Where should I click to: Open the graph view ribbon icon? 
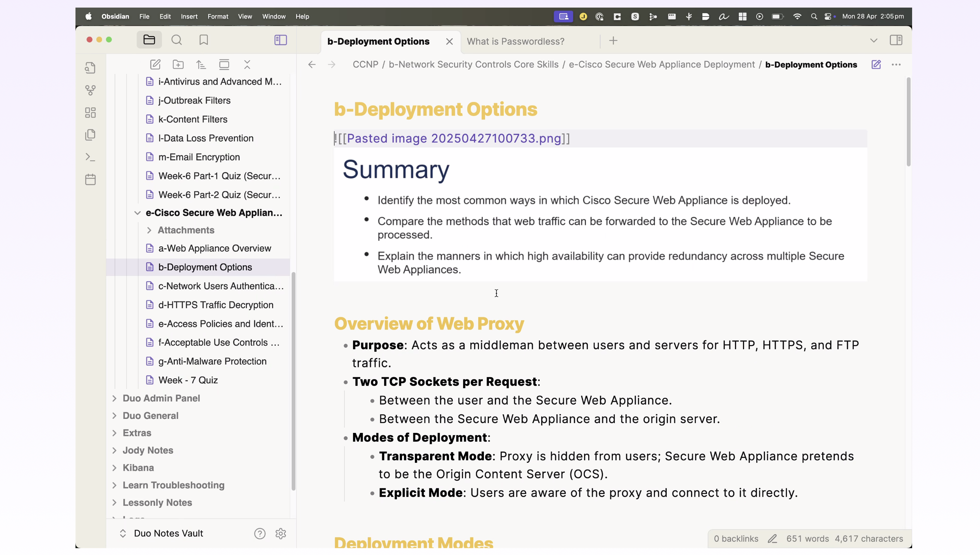coord(90,90)
